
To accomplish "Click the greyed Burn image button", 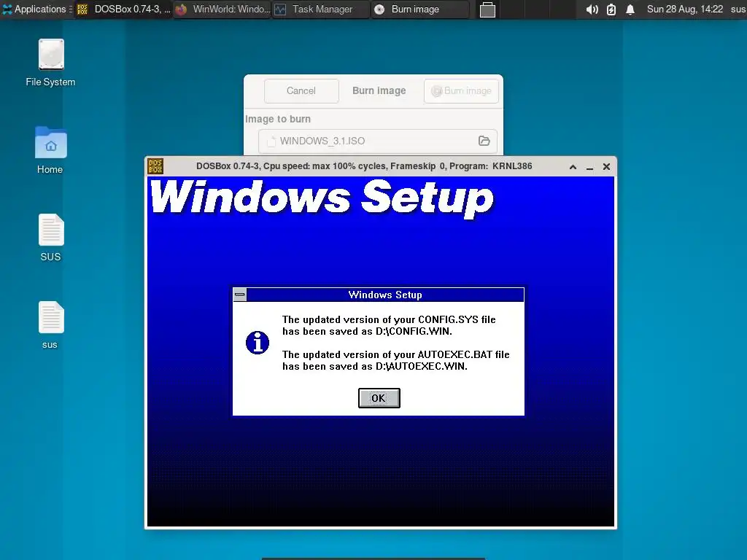I will [461, 91].
